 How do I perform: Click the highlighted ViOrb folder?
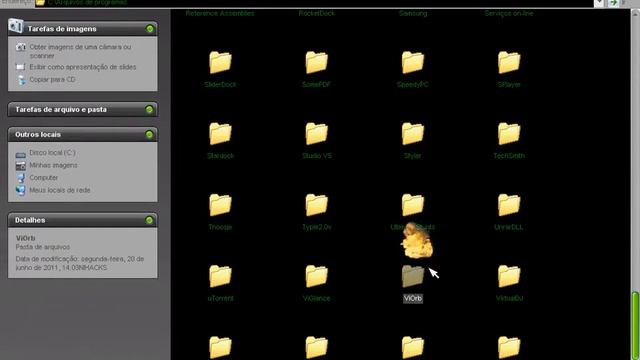[x=413, y=276]
